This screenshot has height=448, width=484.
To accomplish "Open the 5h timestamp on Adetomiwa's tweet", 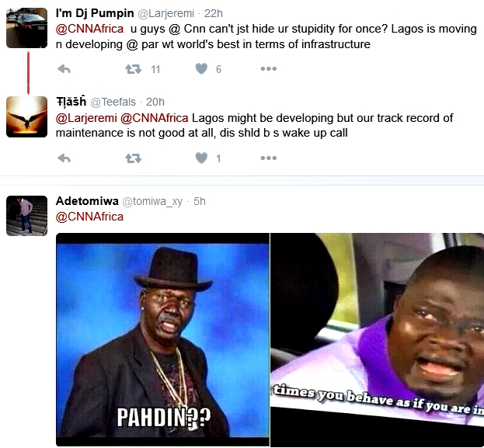I will [200, 201].
